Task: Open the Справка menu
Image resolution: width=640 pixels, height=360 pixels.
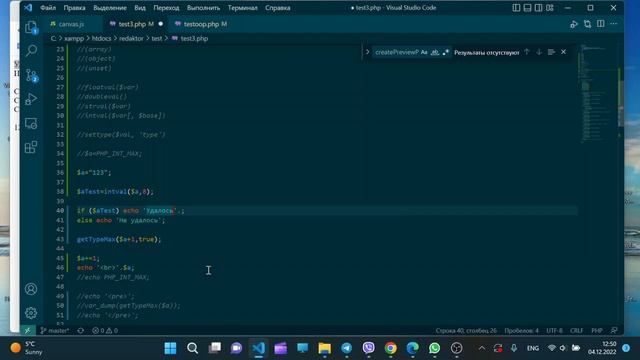Action: [278, 8]
